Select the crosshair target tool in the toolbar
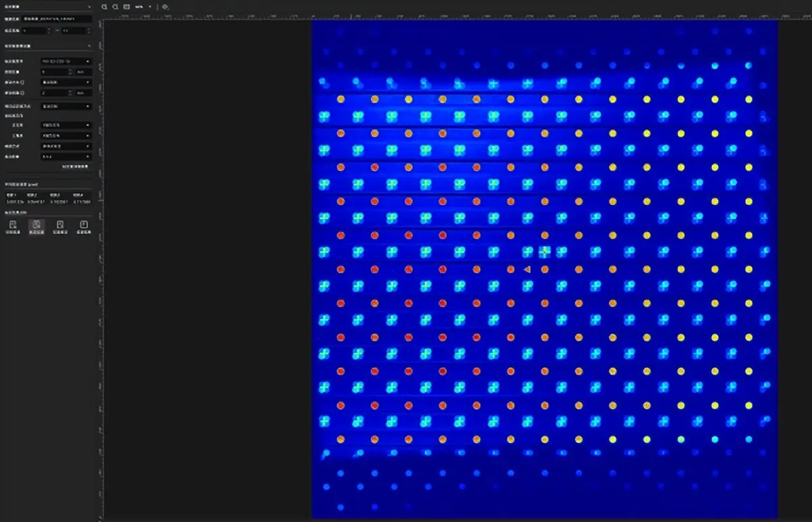The height and width of the screenshot is (522, 812). (x=165, y=7)
